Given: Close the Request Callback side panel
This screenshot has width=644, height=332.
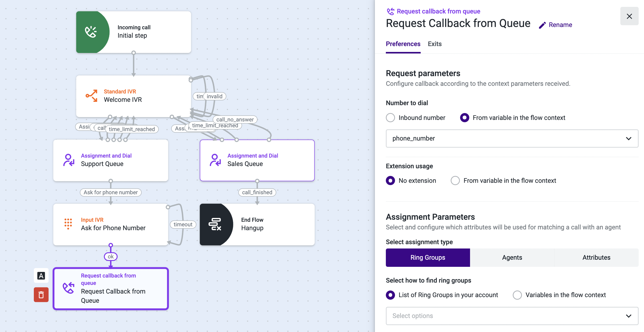Looking at the screenshot, I should click(x=630, y=16).
